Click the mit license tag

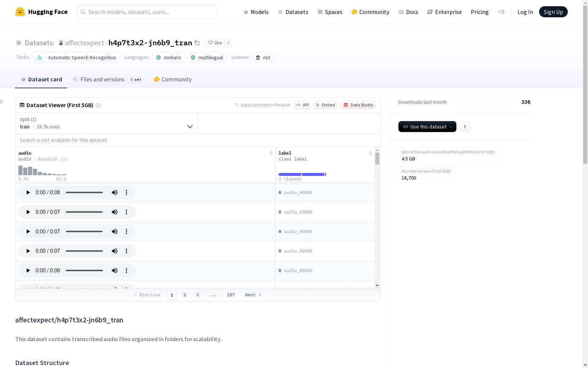click(263, 57)
